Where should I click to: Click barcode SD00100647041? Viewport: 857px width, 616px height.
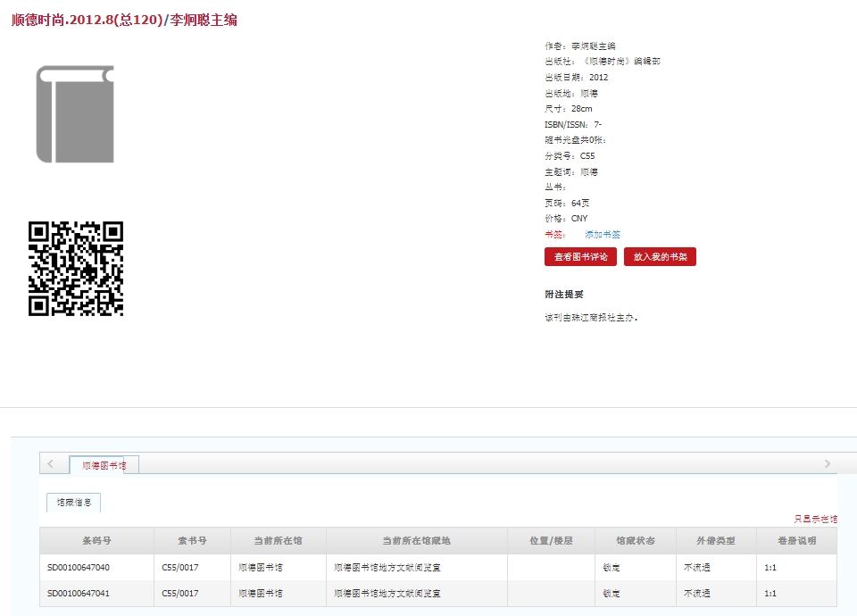79,593
